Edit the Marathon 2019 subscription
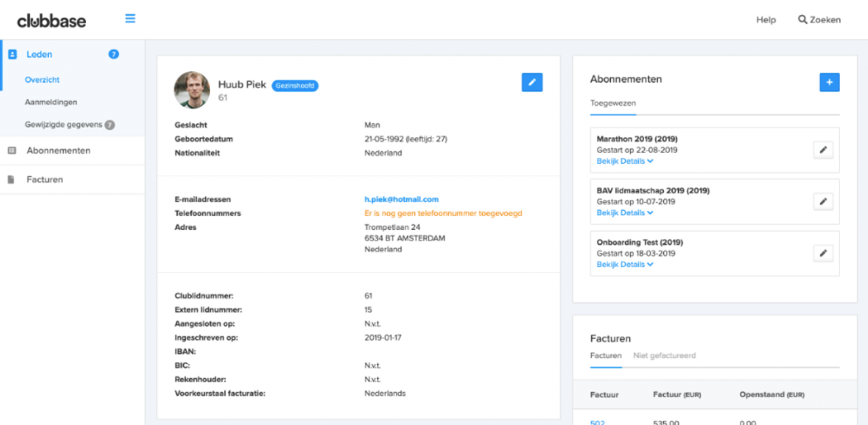This screenshot has width=868, height=425. (823, 150)
